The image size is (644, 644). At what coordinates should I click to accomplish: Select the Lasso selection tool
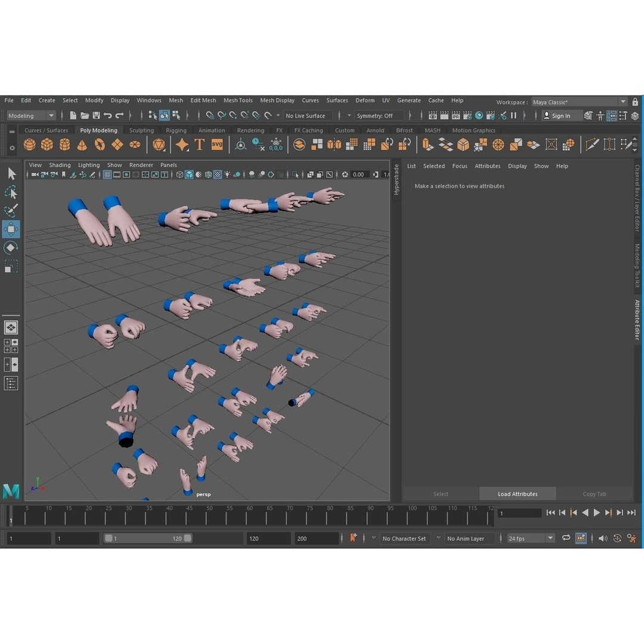point(10,191)
